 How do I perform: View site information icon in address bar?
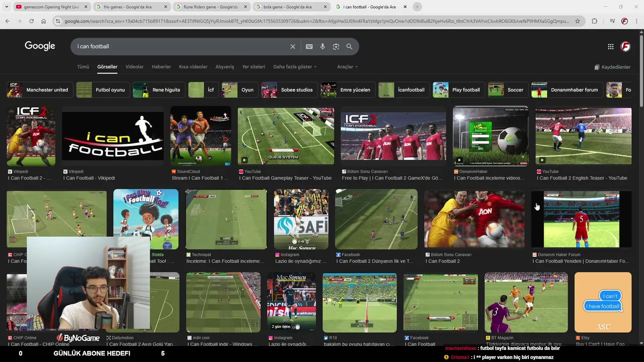point(58,21)
